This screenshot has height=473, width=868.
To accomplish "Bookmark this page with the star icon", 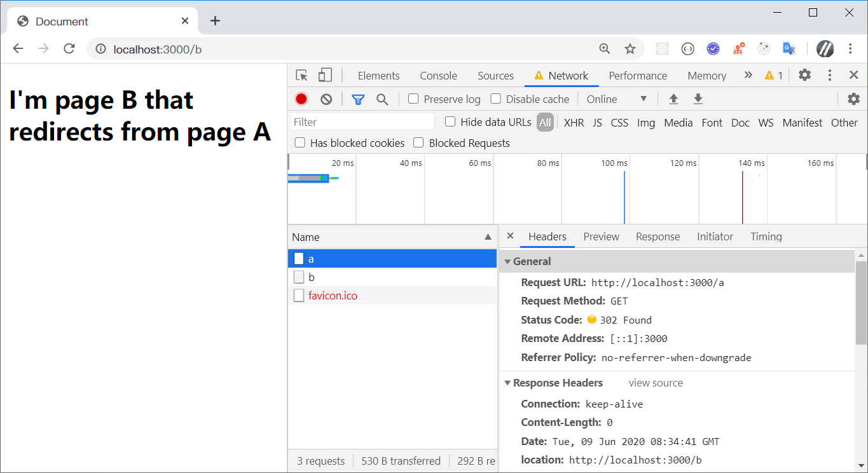I will point(630,49).
